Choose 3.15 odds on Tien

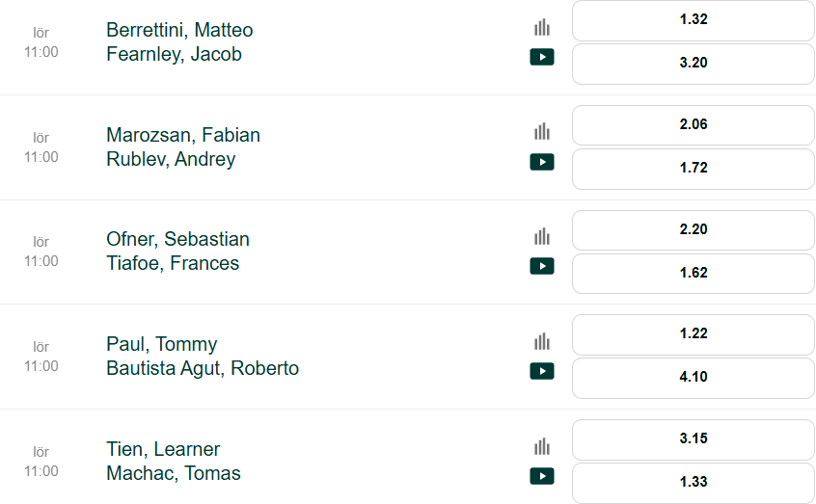coord(694,439)
